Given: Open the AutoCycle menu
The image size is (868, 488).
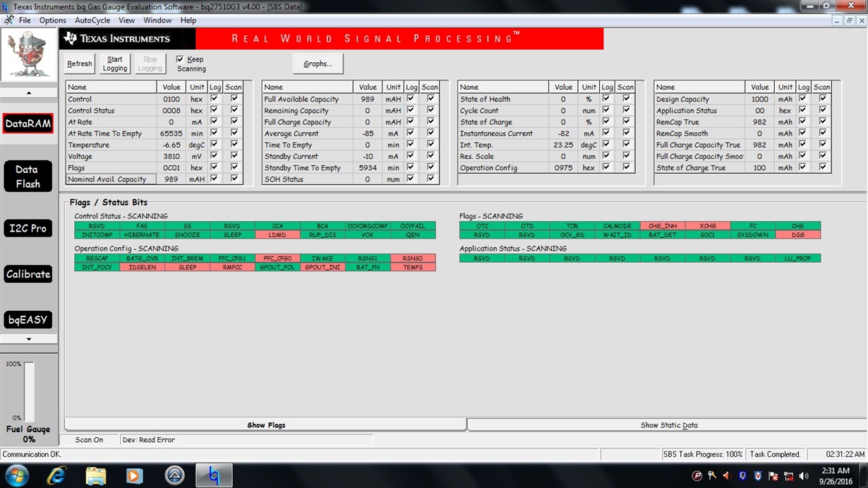Looking at the screenshot, I should pyautogui.click(x=92, y=20).
